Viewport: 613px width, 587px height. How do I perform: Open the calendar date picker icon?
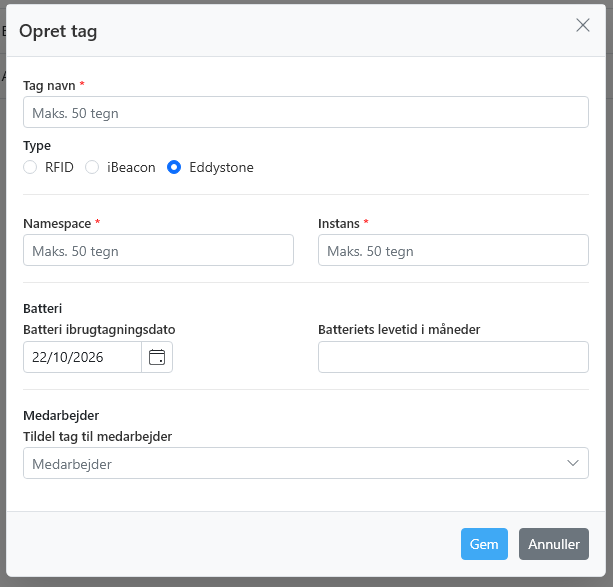[x=157, y=357]
